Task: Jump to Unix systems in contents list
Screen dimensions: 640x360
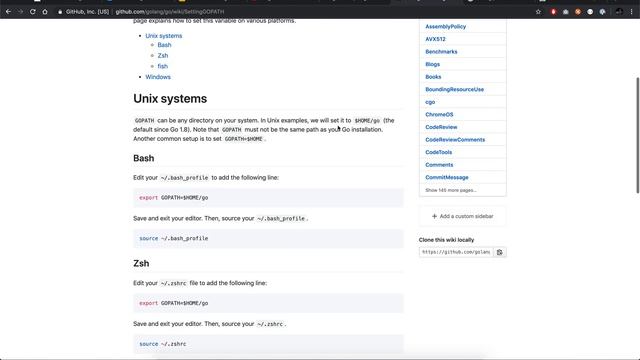Action: pos(164,36)
